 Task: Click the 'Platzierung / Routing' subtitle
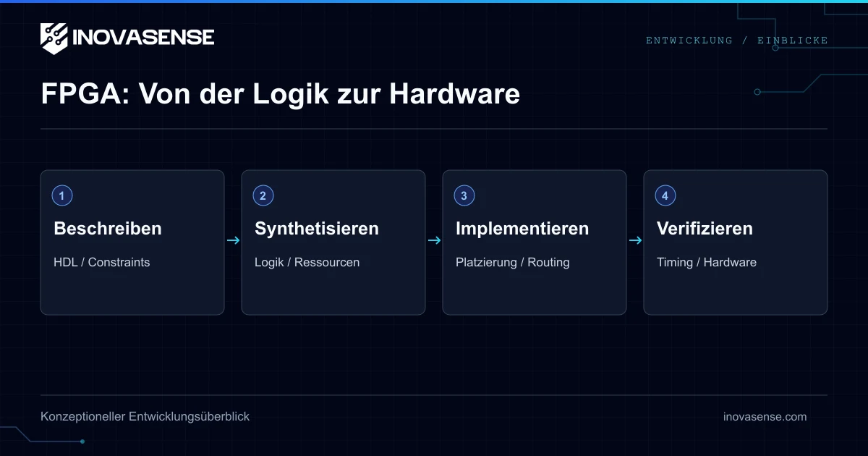[x=513, y=262]
